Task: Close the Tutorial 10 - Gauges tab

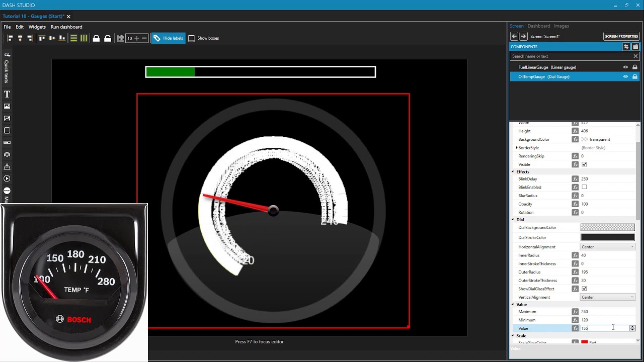Action: (x=68, y=17)
